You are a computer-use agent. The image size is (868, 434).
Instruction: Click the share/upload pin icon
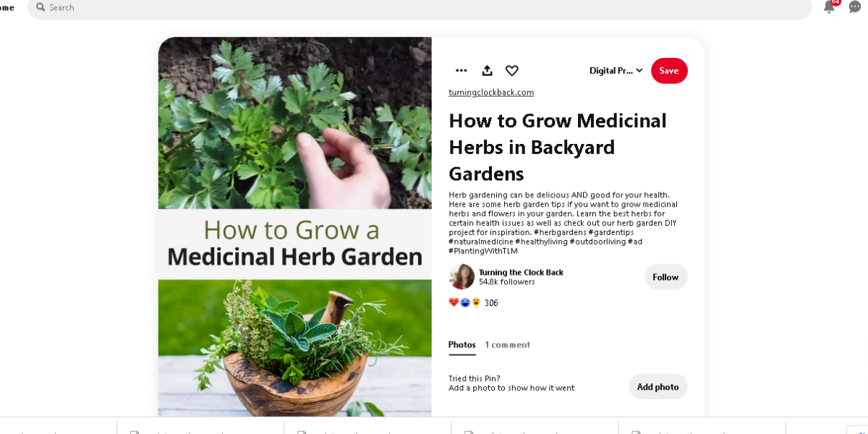(487, 71)
